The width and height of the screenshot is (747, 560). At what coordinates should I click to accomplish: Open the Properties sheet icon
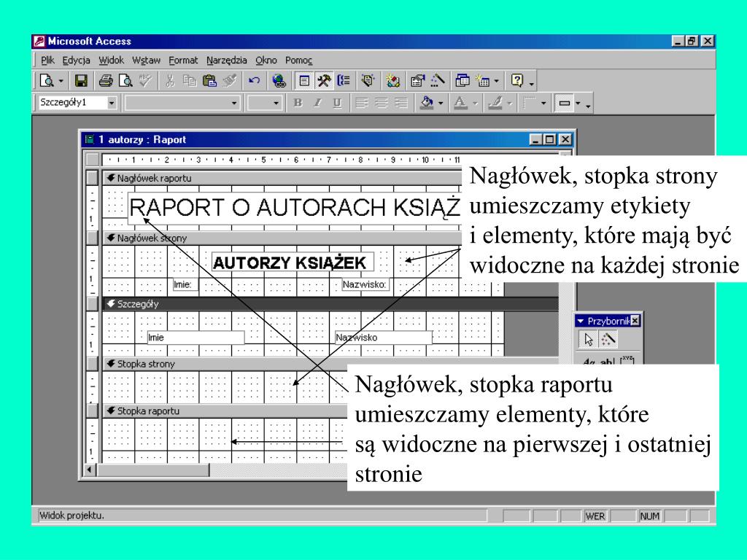(417, 81)
